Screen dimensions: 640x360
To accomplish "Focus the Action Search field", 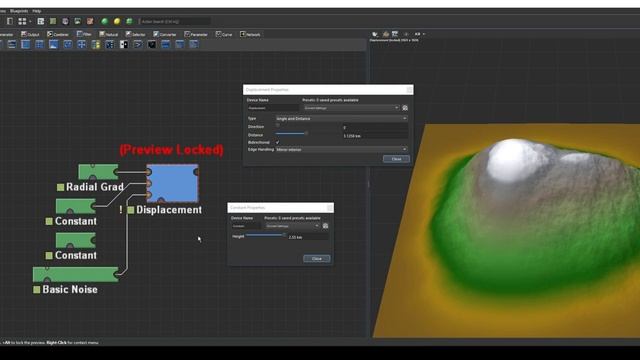I will 175,21.
